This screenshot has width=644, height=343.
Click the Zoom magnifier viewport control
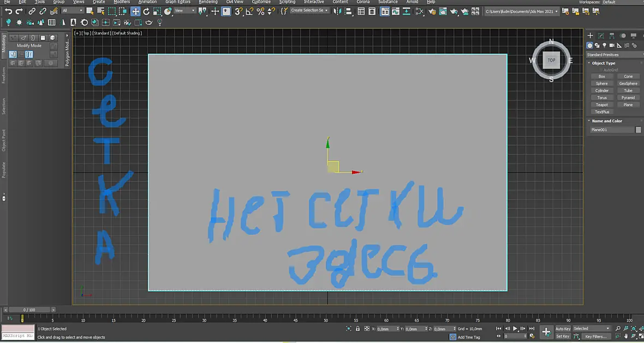(618, 328)
